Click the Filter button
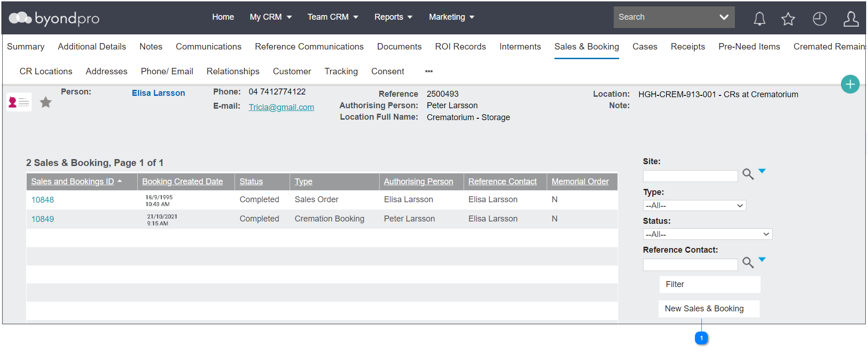This screenshot has width=868, height=354. [x=710, y=284]
